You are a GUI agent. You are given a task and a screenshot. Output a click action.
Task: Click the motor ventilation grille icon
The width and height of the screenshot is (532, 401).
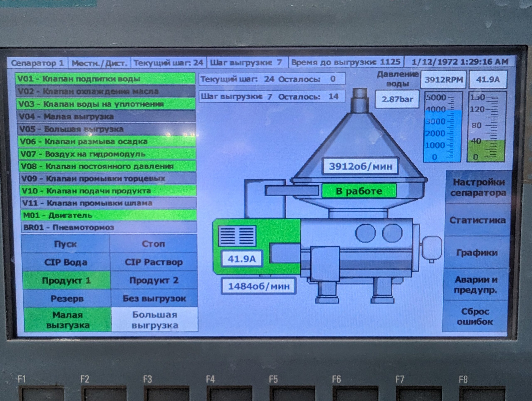pos(237,236)
